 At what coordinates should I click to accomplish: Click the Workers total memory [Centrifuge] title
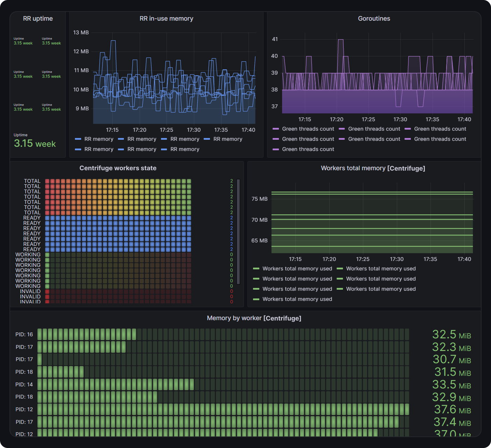tap(373, 168)
